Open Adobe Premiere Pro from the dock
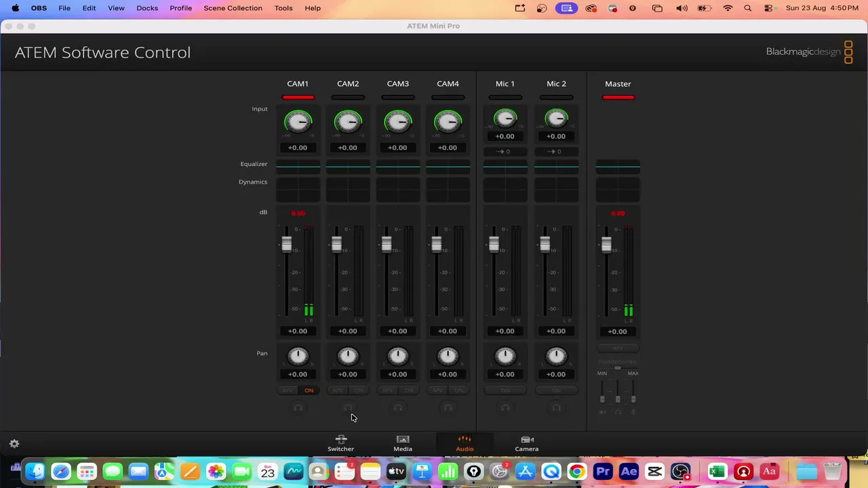Screen dimensions: 868x488 (603, 472)
